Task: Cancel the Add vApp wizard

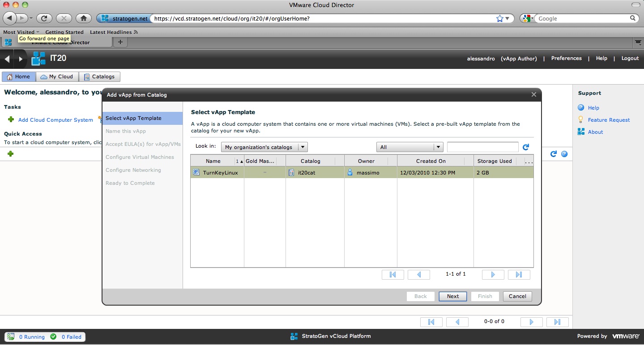Action: (517, 296)
